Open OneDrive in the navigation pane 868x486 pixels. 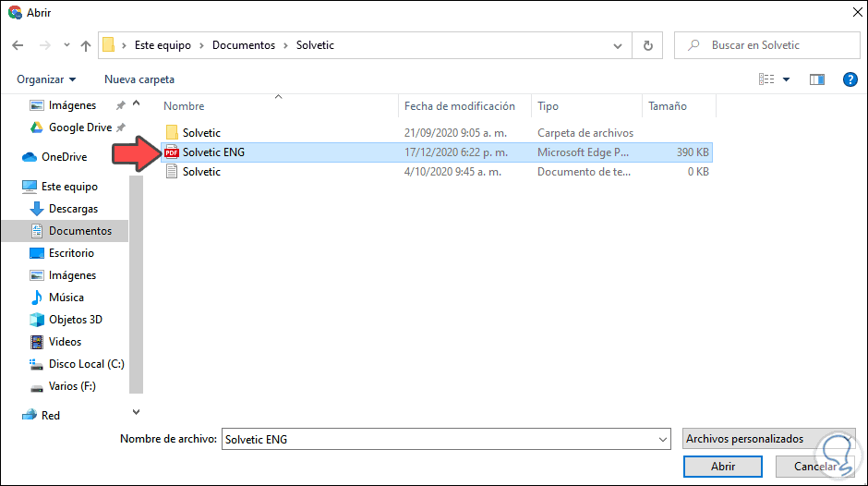pyautogui.click(x=63, y=157)
